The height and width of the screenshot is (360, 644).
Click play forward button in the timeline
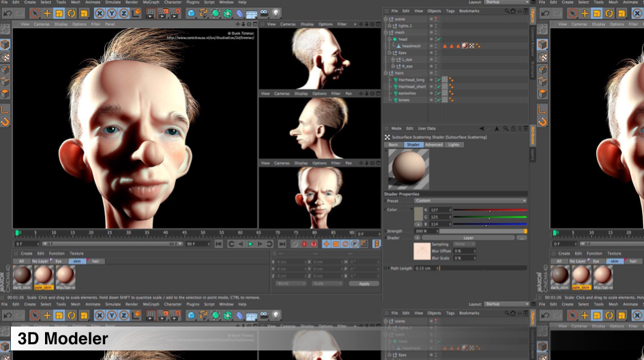pyautogui.click(x=250, y=244)
